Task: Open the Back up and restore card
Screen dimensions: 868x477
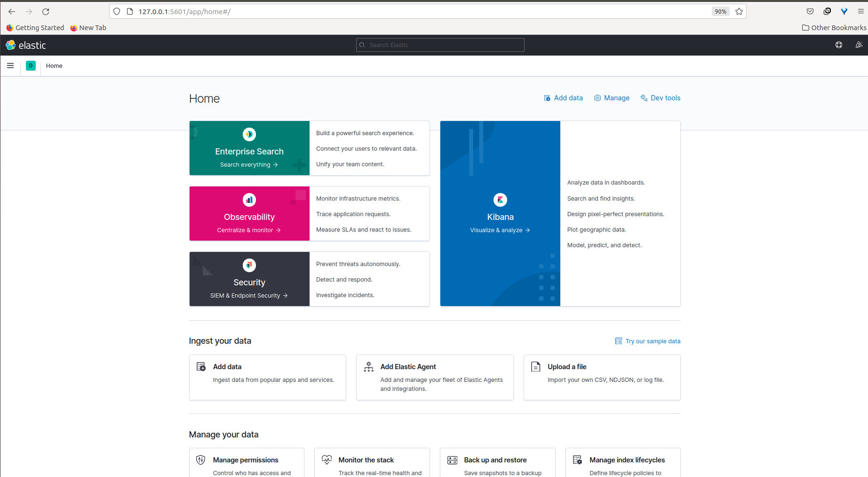Action: 498,462
